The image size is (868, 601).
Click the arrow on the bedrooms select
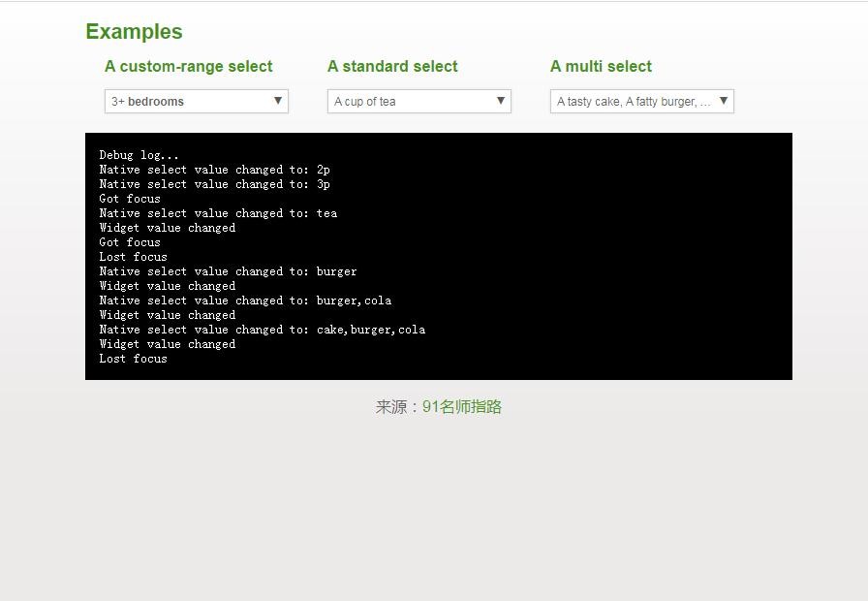tap(278, 101)
